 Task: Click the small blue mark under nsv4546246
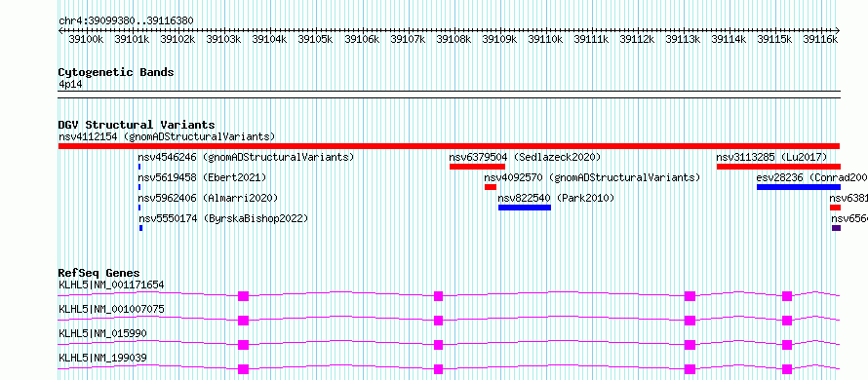coord(139,167)
